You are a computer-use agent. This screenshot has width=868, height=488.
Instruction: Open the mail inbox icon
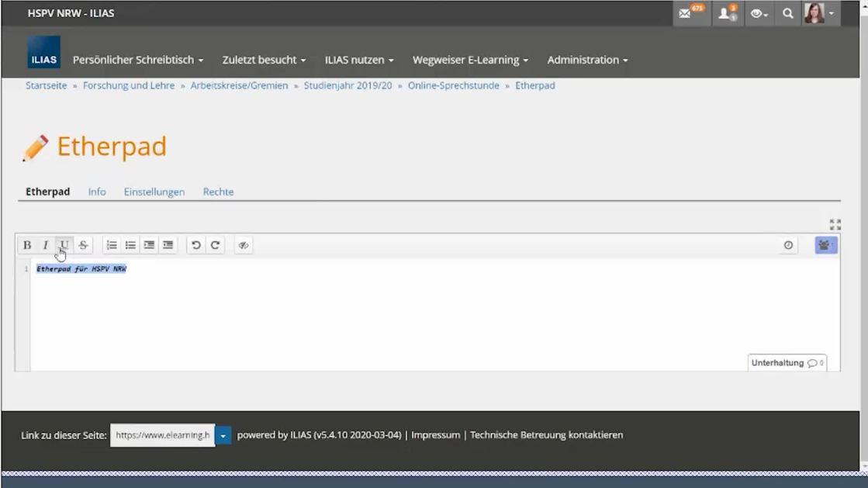click(690, 13)
